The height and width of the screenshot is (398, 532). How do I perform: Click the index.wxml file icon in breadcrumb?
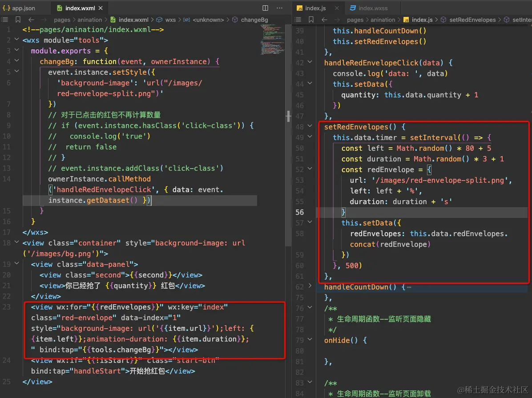[113, 20]
